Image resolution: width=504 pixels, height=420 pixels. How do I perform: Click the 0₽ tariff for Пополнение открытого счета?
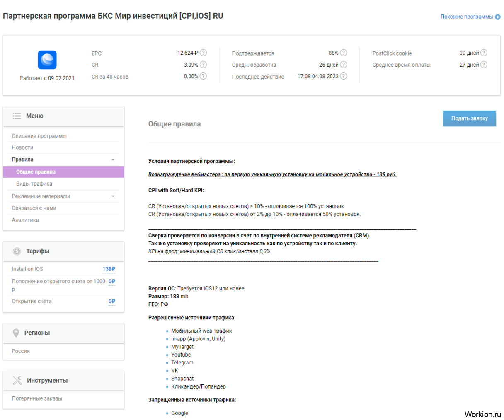click(x=112, y=281)
